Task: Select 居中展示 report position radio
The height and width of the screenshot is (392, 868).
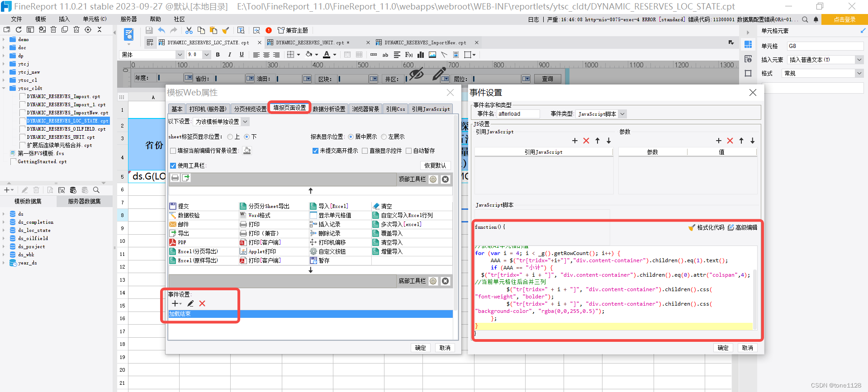Action: (x=351, y=137)
